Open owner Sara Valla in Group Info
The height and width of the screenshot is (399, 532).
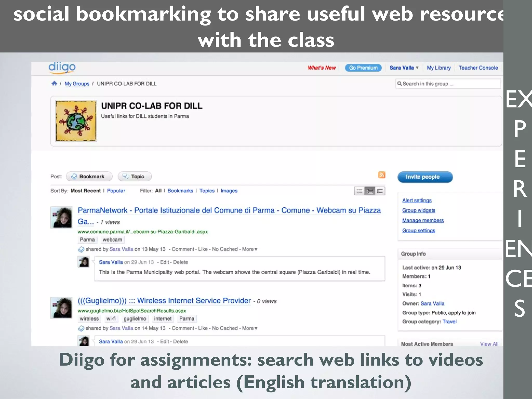click(432, 303)
